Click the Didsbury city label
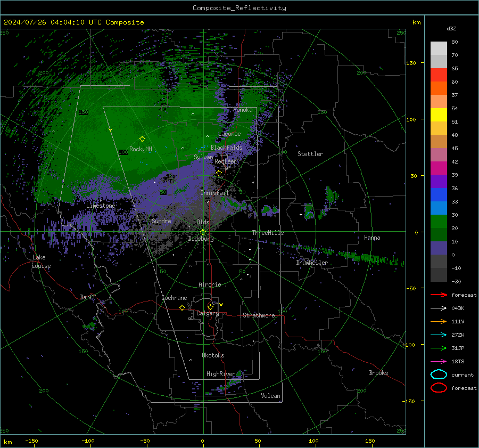Viewport: 479px width, 448px height. point(201,239)
